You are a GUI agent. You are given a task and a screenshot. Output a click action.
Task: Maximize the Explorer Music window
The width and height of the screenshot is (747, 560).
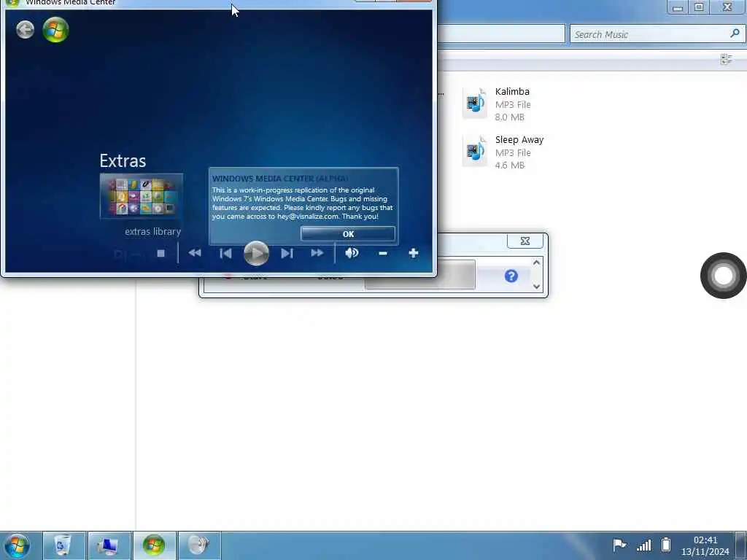[699, 7]
